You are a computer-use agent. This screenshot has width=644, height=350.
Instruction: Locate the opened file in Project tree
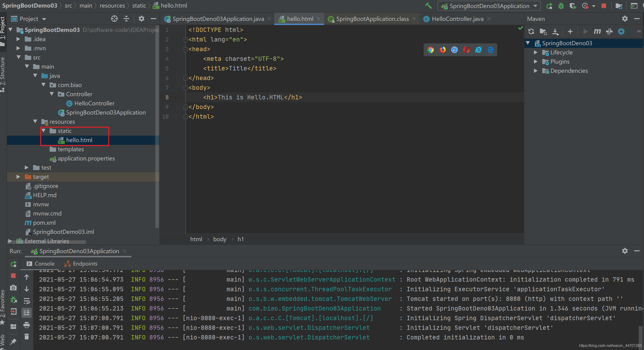pos(114,19)
